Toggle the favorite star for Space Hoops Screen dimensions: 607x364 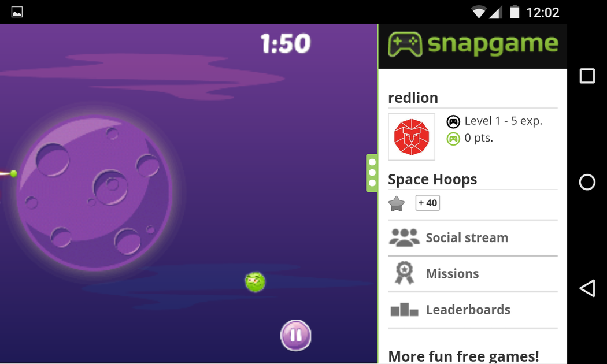[x=397, y=203]
